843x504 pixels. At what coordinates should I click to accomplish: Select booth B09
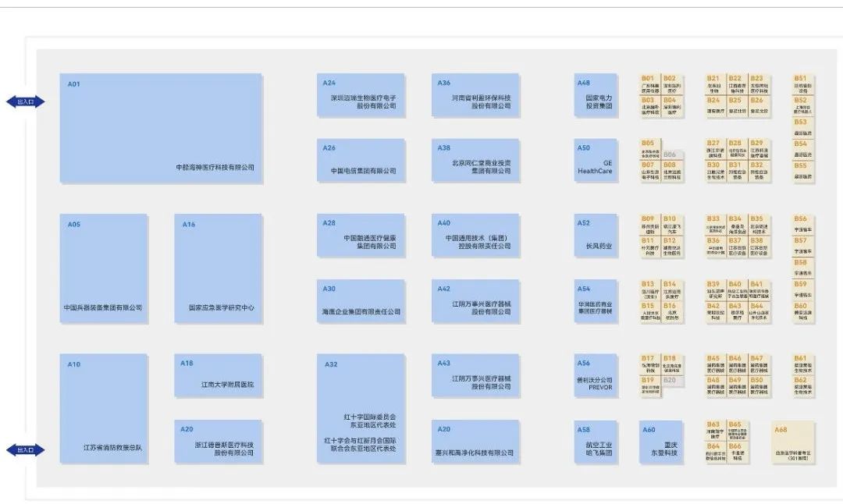point(650,225)
